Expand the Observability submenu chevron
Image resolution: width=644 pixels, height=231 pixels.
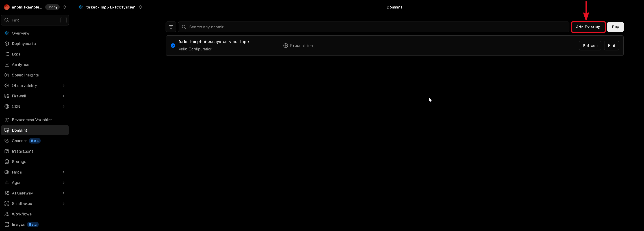(64, 85)
